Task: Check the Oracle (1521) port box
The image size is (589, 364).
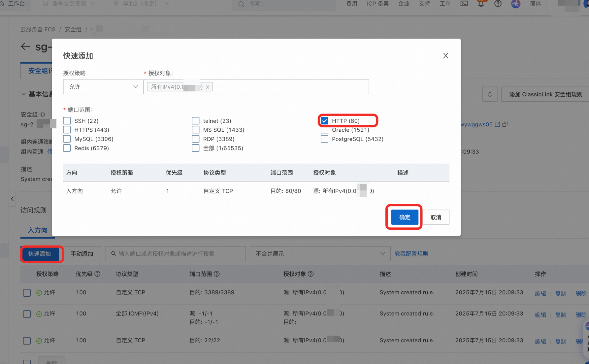Action: [x=325, y=130]
